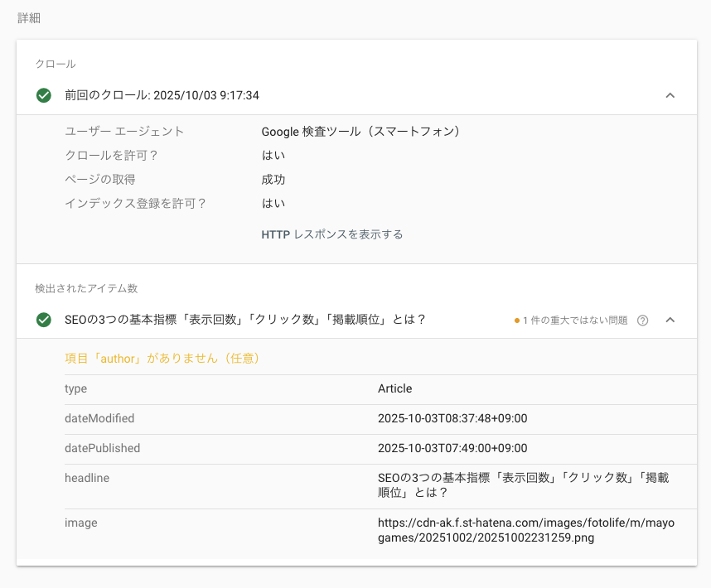The height and width of the screenshot is (588, 711).
Task: Click ページの取得 label
Action: [100, 180]
